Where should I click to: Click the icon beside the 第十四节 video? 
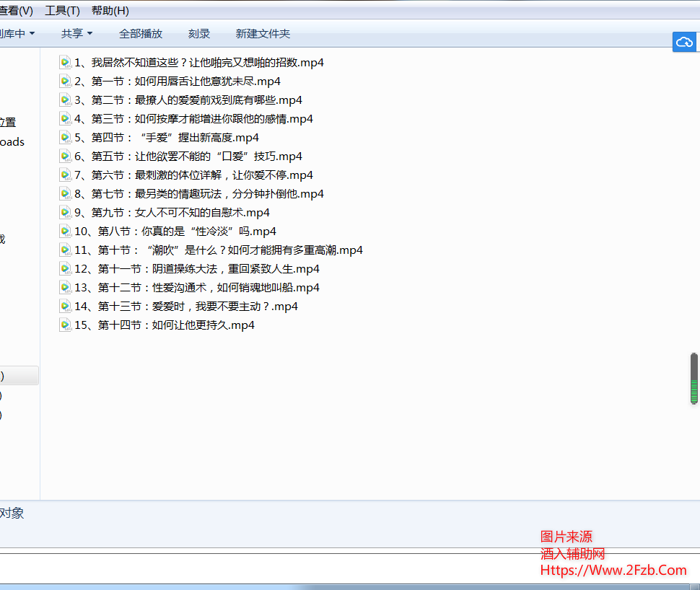(x=65, y=325)
